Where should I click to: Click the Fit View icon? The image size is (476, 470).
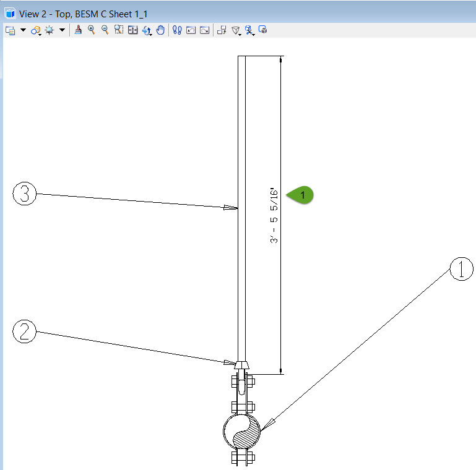pyautogui.click(x=132, y=30)
